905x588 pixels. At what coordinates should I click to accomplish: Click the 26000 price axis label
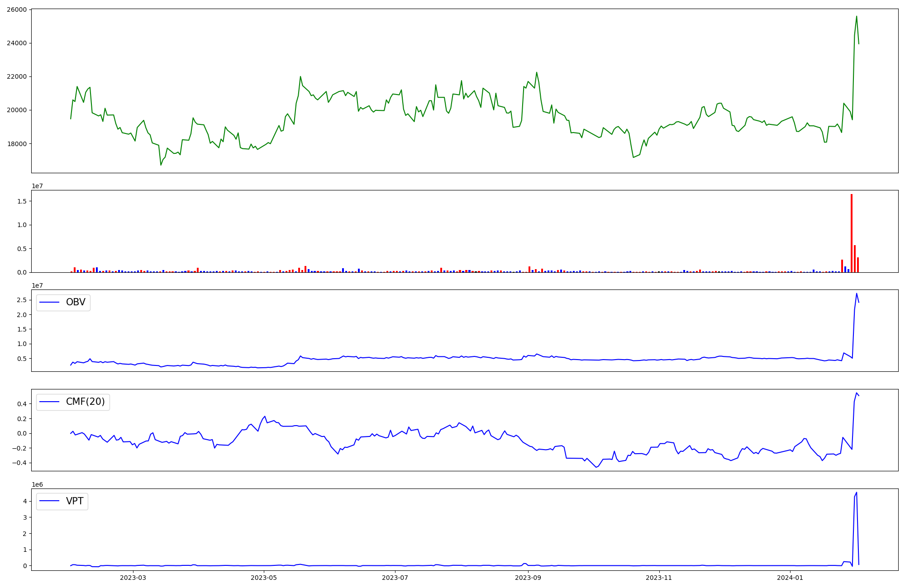click(x=16, y=9)
